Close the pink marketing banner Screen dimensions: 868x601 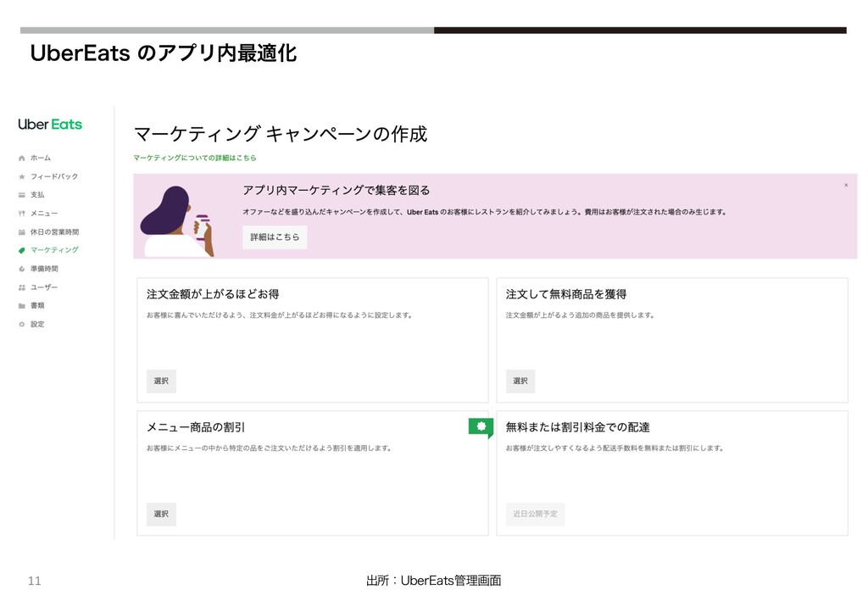846,186
